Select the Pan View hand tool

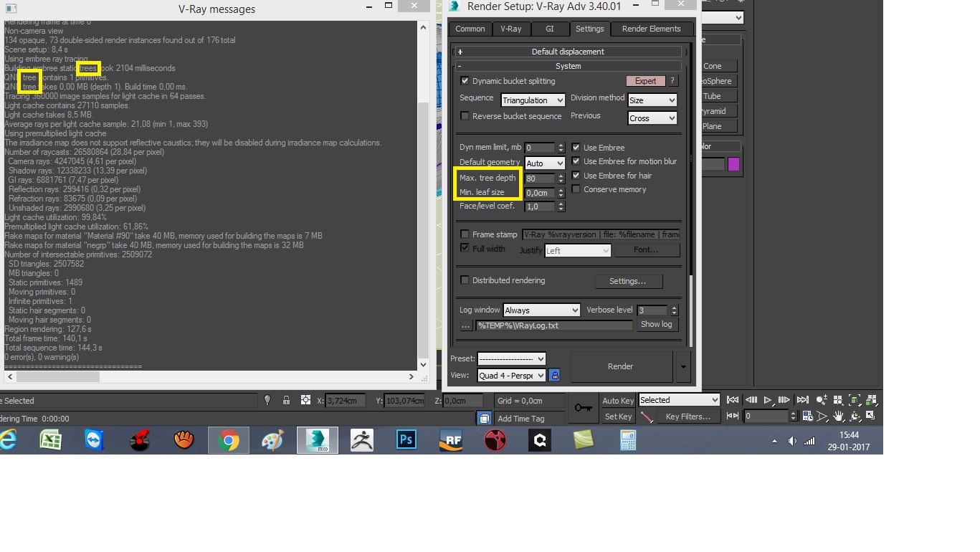click(x=839, y=416)
